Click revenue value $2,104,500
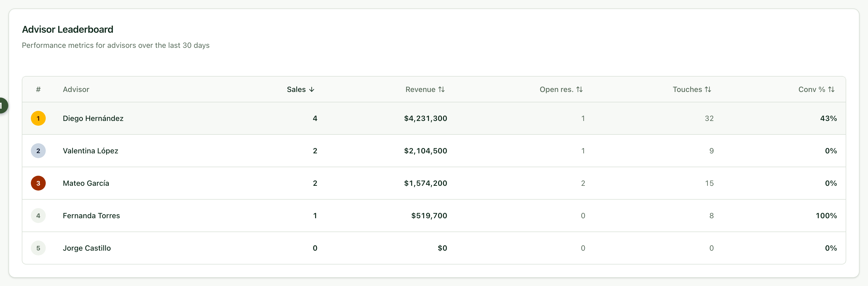 [425, 151]
